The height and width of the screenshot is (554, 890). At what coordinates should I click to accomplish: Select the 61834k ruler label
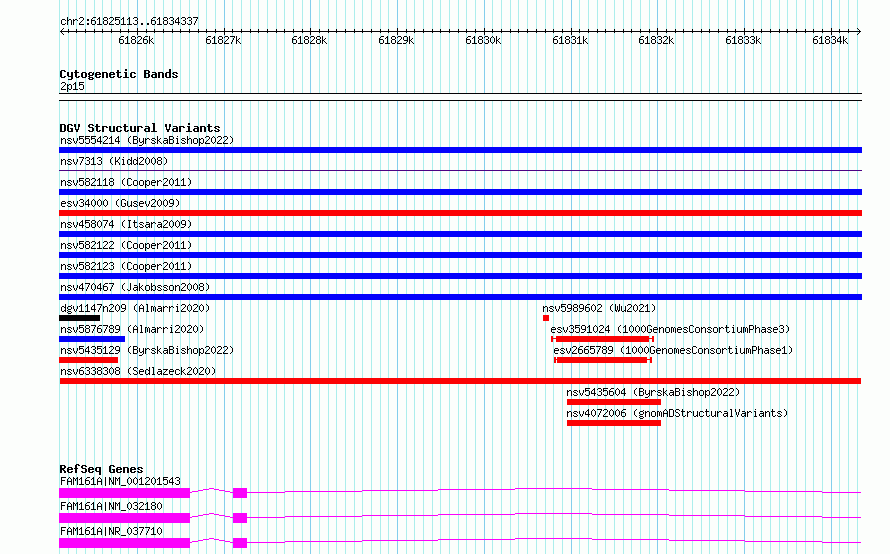tap(830, 40)
